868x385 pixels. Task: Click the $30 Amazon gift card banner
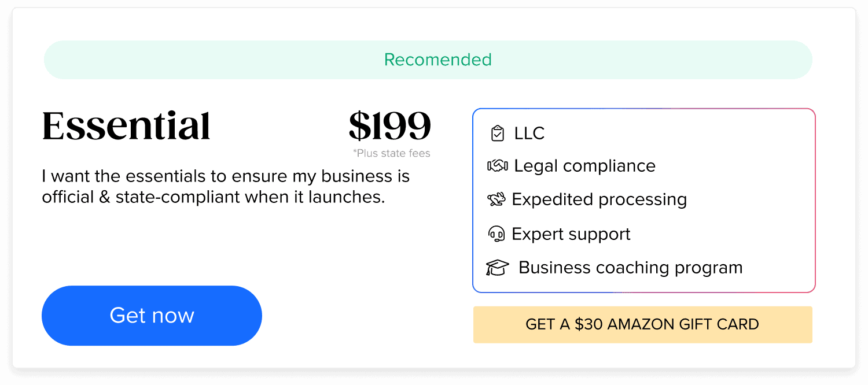point(642,324)
